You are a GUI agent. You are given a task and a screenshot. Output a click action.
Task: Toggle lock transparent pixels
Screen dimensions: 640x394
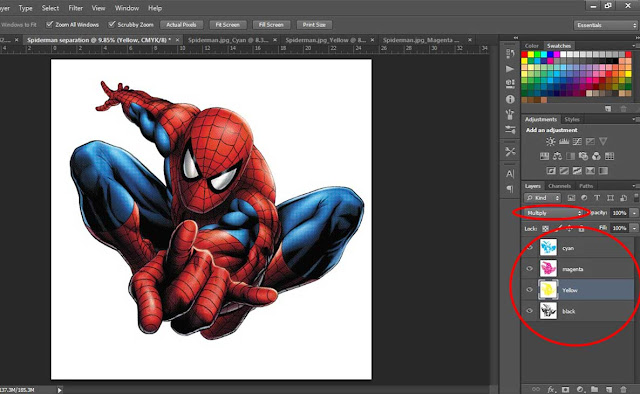pyautogui.click(x=545, y=229)
